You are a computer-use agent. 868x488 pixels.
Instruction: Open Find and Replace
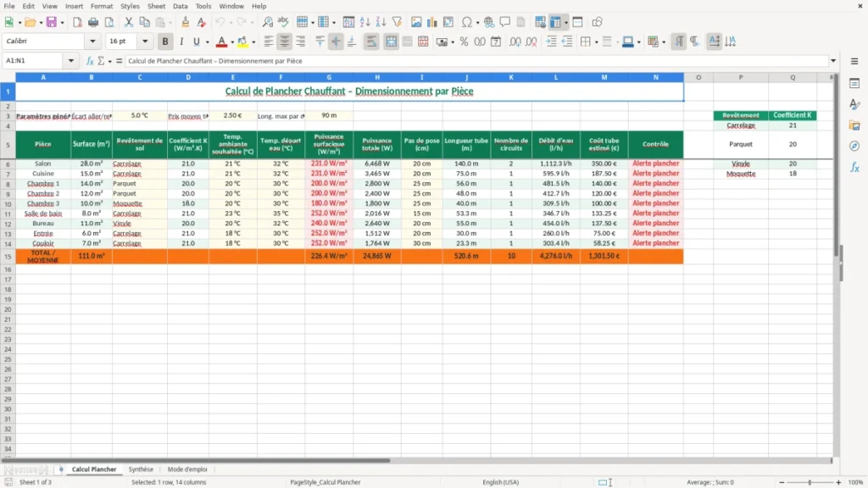coord(267,22)
